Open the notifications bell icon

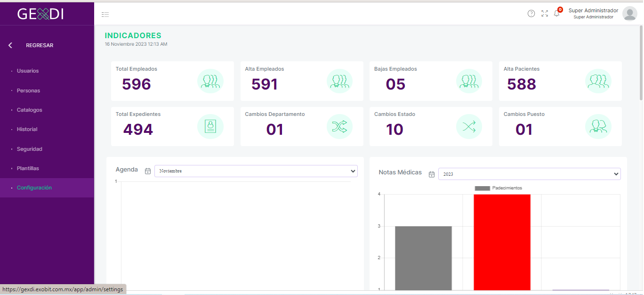[x=557, y=13]
